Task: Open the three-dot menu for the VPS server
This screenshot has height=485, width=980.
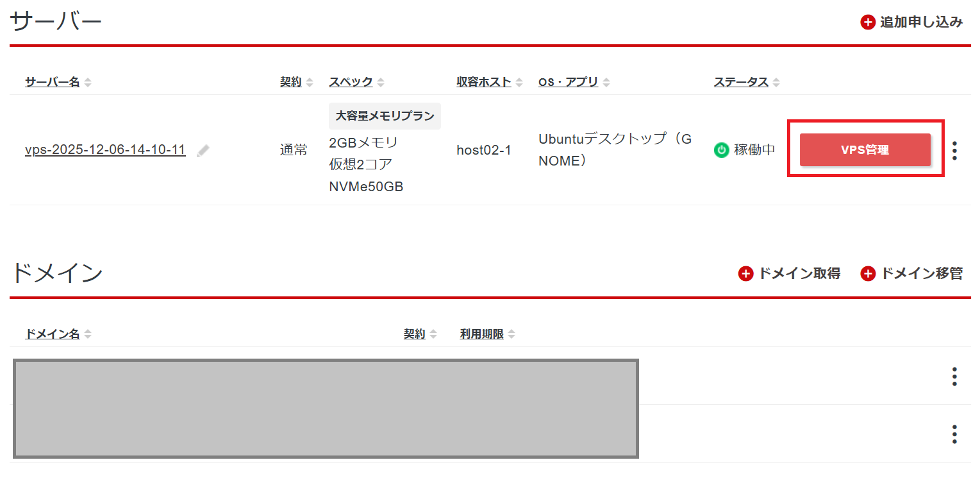Action: tap(954, 151)
